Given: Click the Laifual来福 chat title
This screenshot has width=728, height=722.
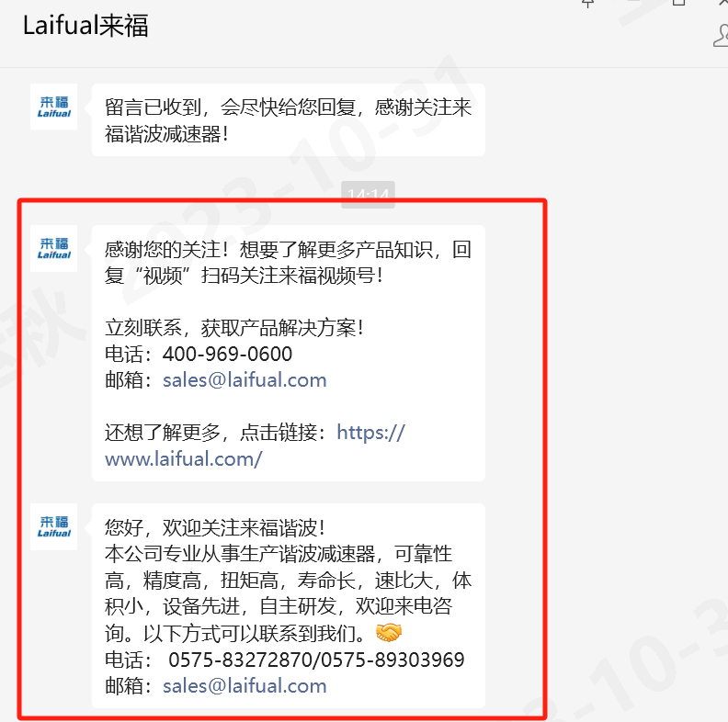Looking at the screenshot, I should (x=85, y=26).
